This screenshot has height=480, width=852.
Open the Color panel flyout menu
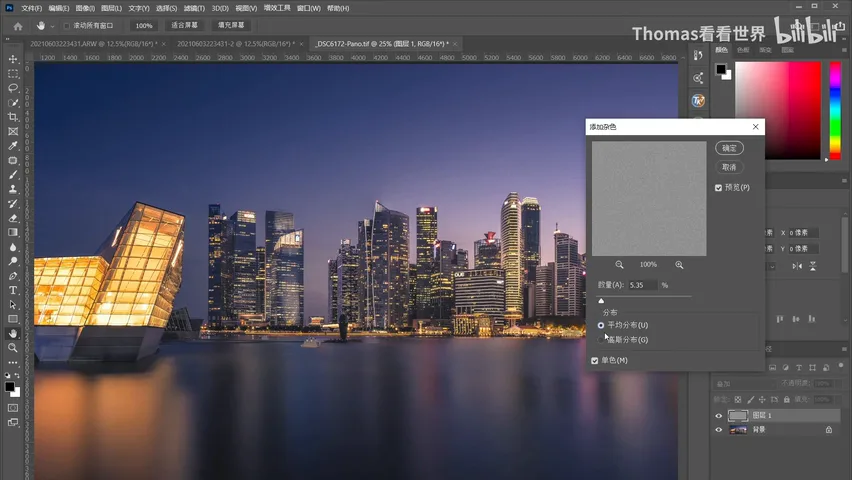coord(844,49)
